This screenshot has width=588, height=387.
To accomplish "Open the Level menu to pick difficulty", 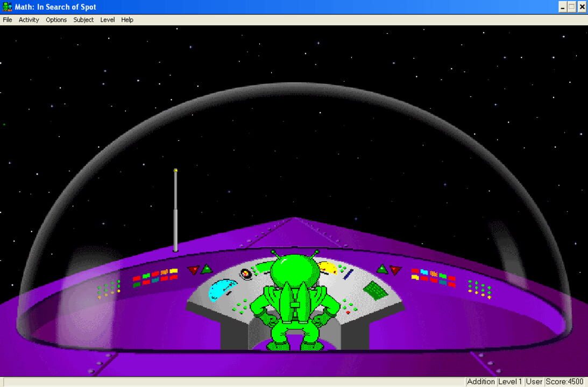I will tap(107, 20).
